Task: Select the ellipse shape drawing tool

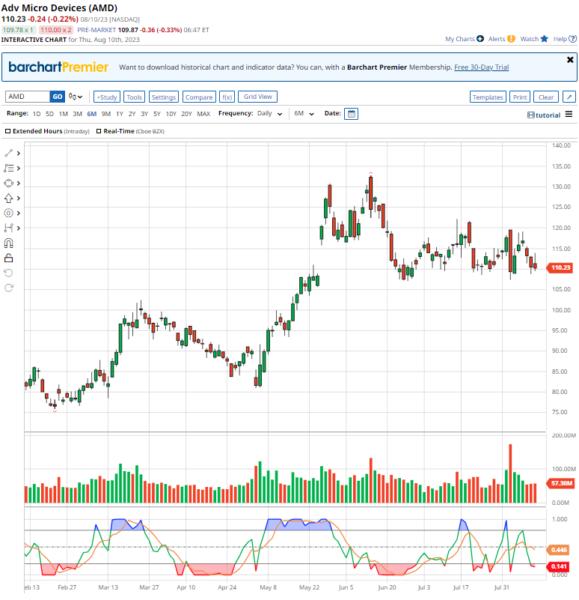Action: tap(8, 183)
